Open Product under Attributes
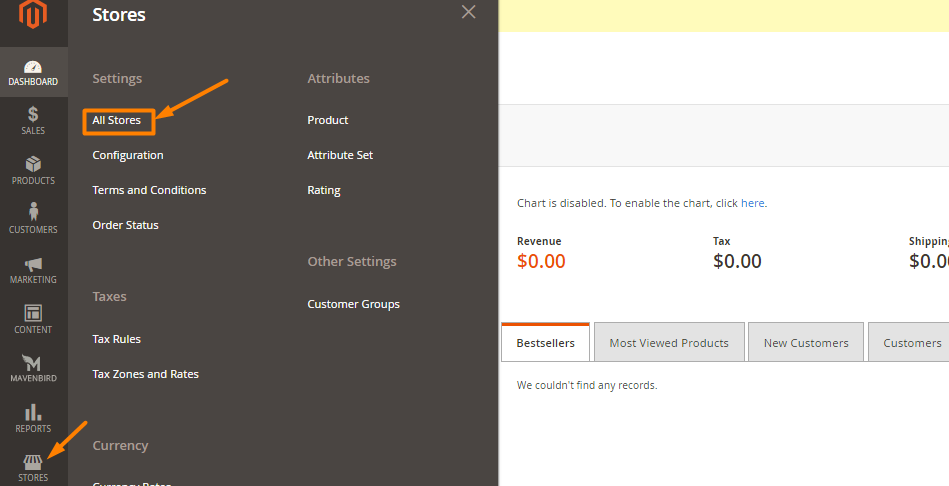949x486 pixels. [x=327, y=120]
